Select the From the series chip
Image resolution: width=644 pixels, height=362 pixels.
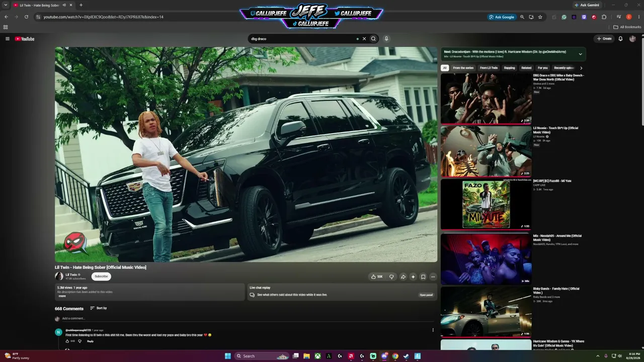(463, 68)
